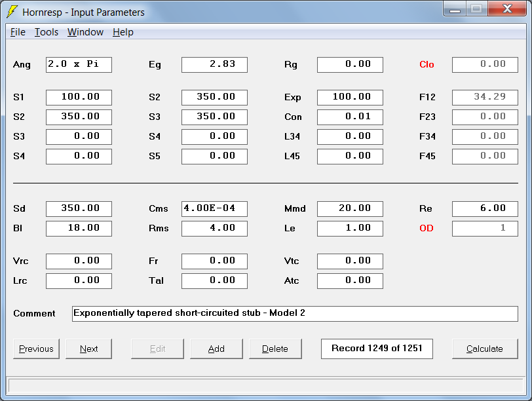Click the Comment label
Screen dimensions: 532x401
click(x=34, y=313)
